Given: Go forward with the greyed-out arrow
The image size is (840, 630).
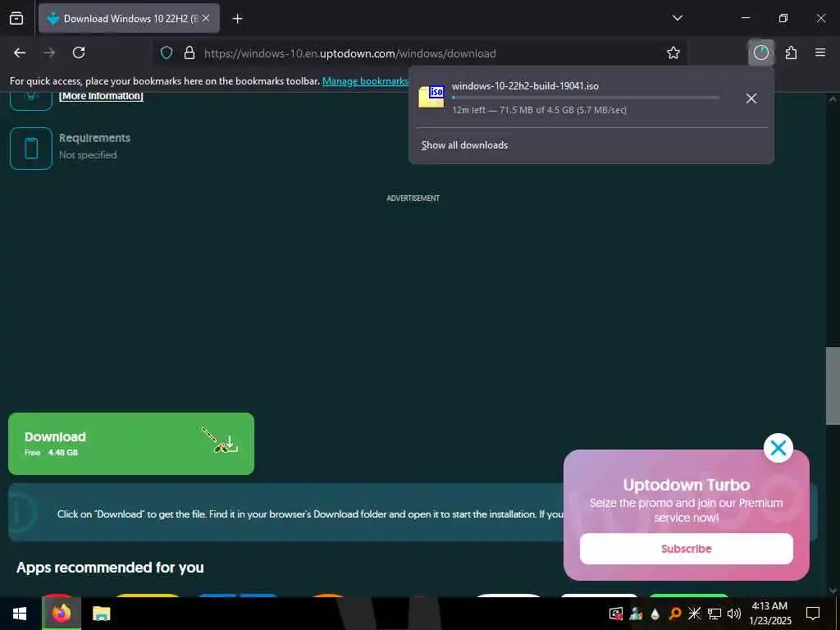Looking at the screenshot, I should 49,52.
